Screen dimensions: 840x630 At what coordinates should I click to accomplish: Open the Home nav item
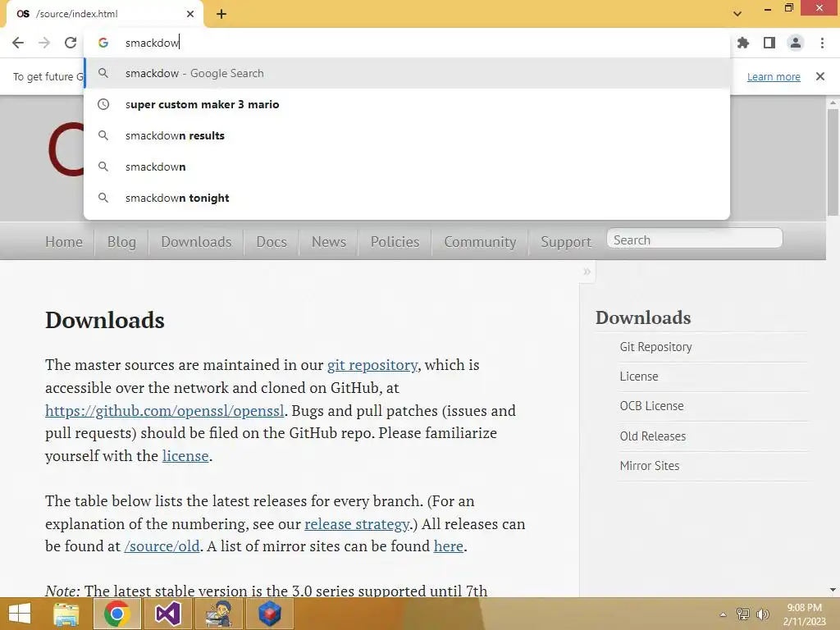64,242
